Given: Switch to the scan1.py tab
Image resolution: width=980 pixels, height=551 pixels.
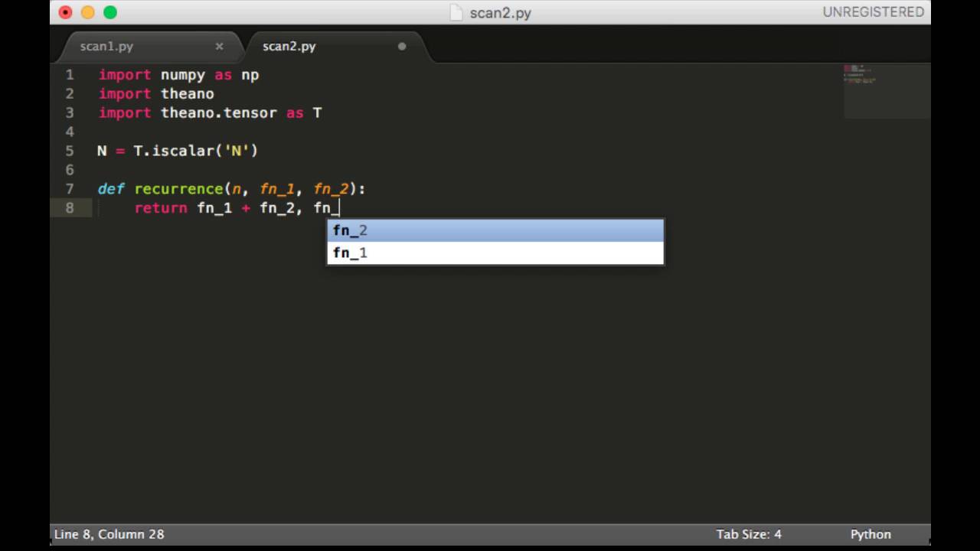Looking at the screenshot, I should coord(106,47).
